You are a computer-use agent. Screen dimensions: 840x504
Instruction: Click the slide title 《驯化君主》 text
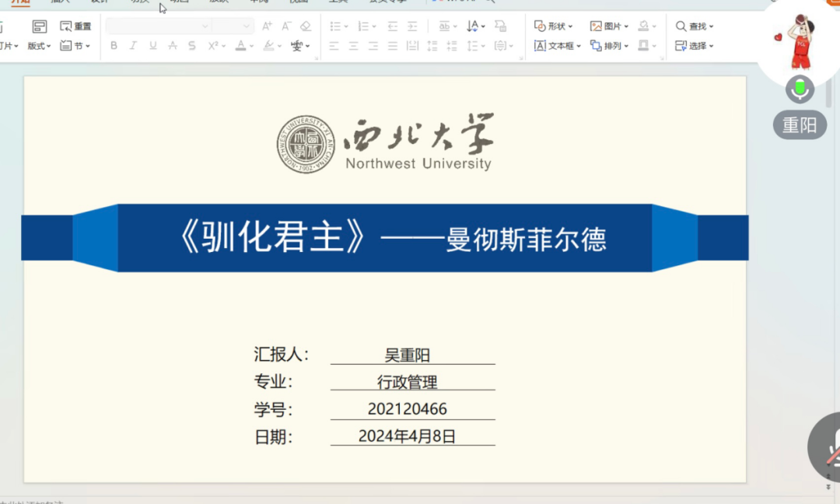click(272, 238)
